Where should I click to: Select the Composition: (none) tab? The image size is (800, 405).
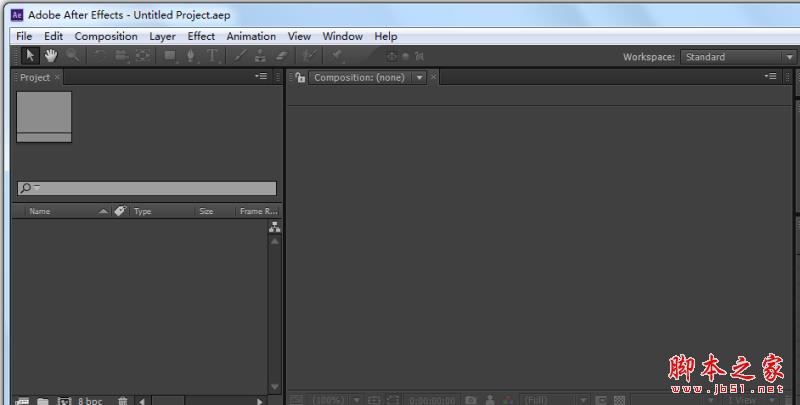(359, 78)
